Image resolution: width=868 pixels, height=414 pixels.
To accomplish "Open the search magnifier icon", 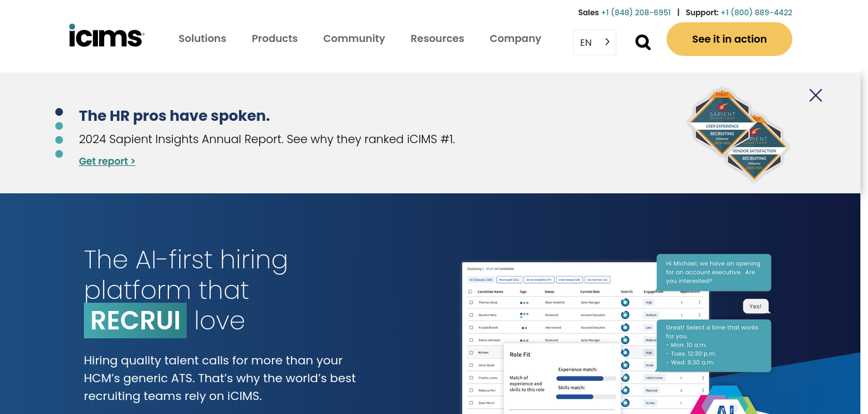I will [643, 42].
